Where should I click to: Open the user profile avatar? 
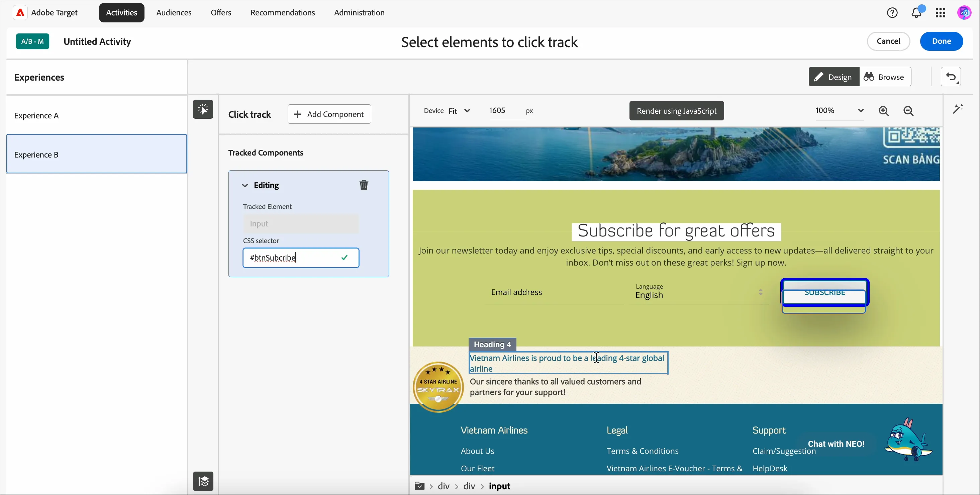tap(964, 13)
